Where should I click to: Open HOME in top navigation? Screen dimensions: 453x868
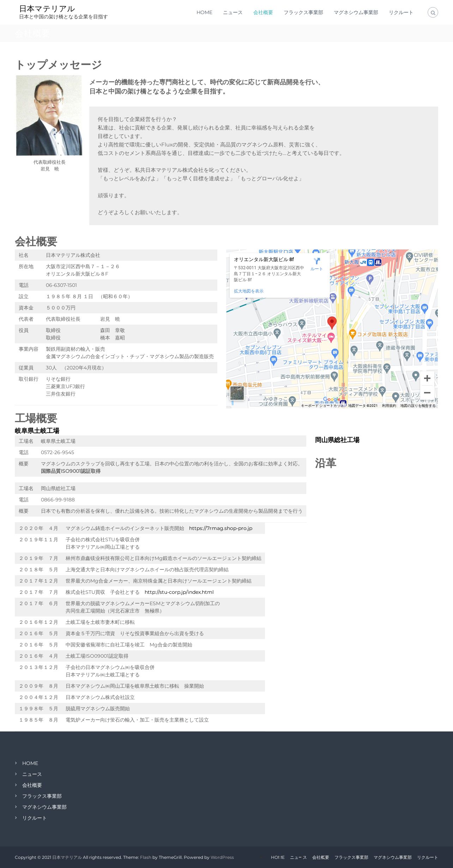point(204,12)
